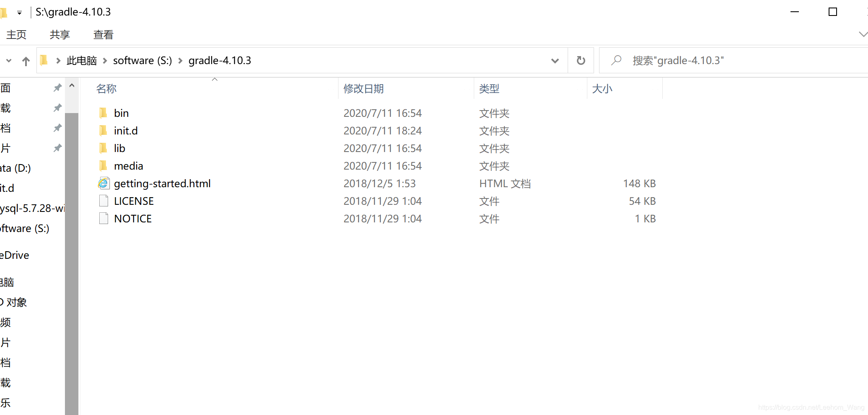Click the refresh button in address bar

(x=581, y=61)
